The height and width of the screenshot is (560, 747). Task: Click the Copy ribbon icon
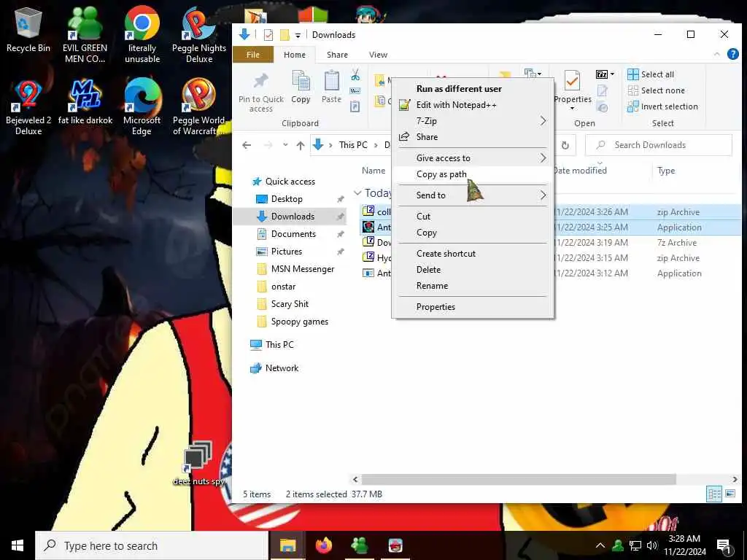(x=301, y=87)
